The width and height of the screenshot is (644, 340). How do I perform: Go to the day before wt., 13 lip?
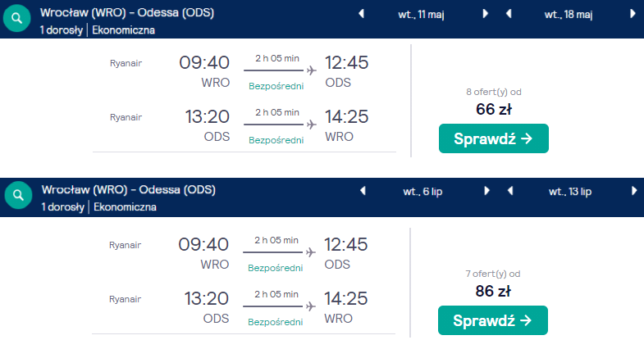[510, 191]
